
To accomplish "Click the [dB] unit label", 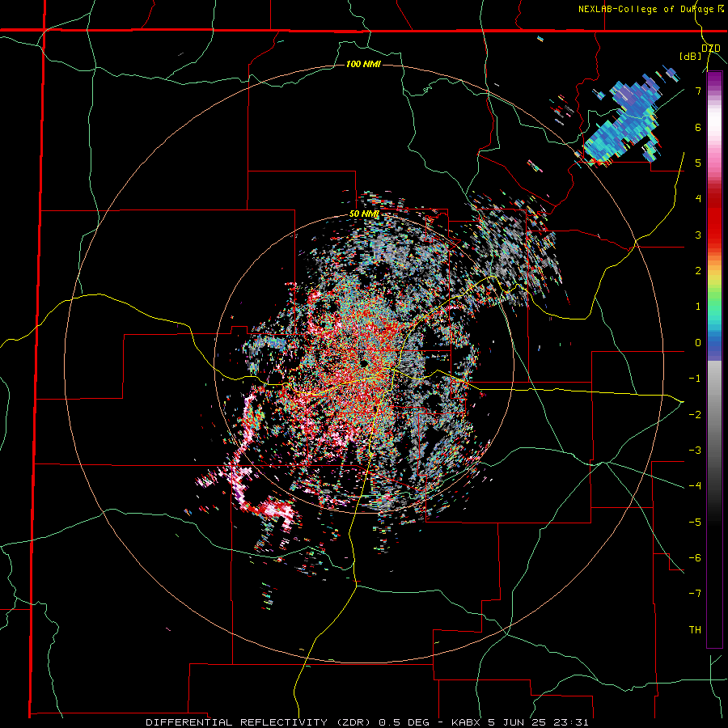I will 691,57.
